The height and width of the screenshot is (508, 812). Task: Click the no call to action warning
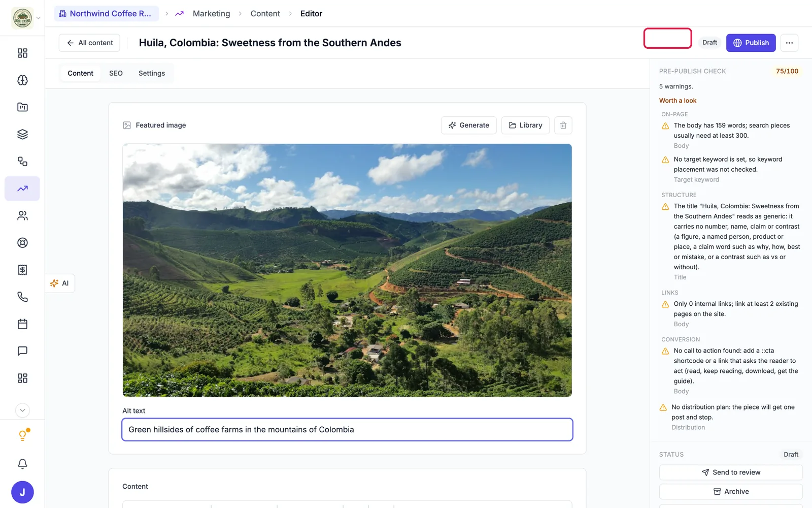731,371
